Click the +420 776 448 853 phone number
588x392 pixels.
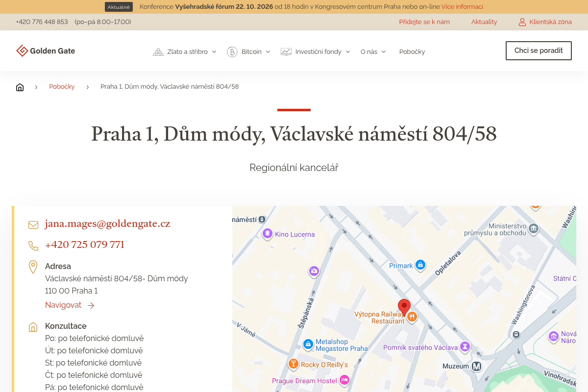[42, 22]
